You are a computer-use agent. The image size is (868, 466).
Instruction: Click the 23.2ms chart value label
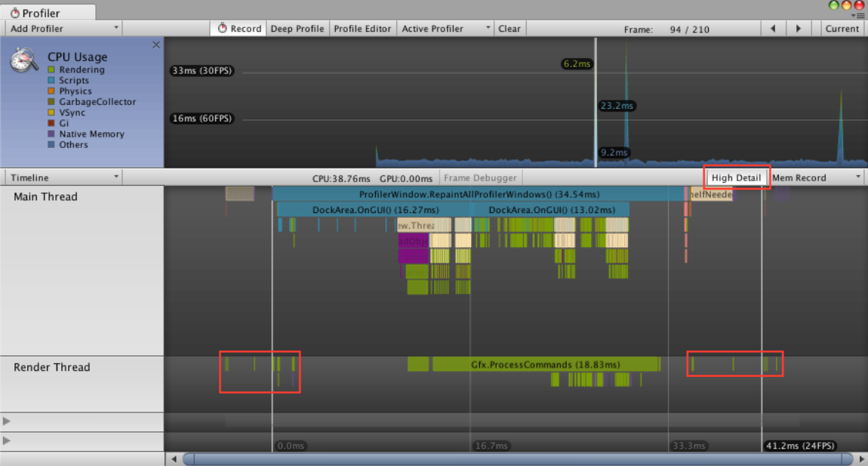(617, 105)
